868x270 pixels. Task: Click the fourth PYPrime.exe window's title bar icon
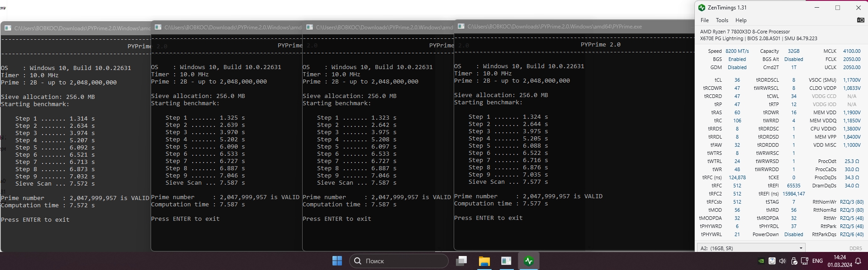[x=461, y=26]
